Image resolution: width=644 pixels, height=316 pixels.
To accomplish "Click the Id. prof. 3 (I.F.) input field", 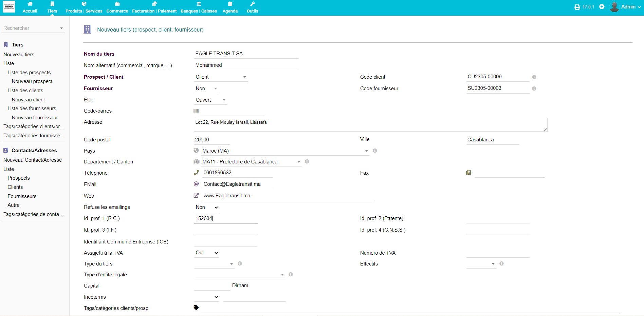I will [225, 230].
